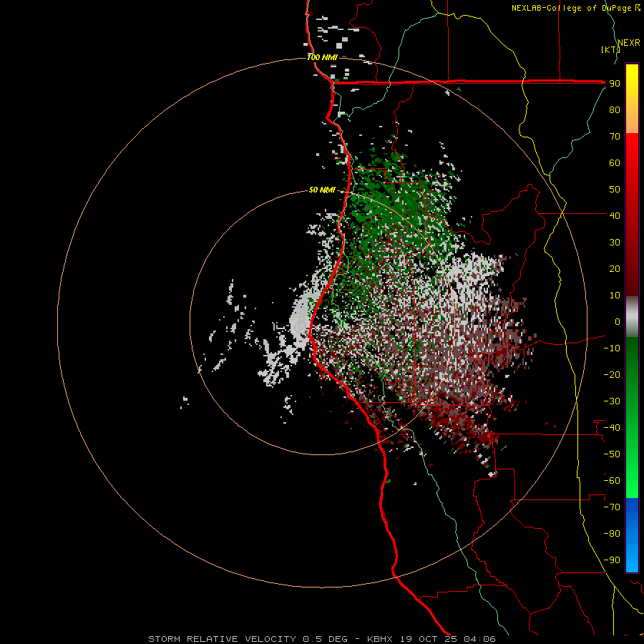644x644 pixels.
Task: Click the bright green segment of color bar
Action: [x=632, y=472]
